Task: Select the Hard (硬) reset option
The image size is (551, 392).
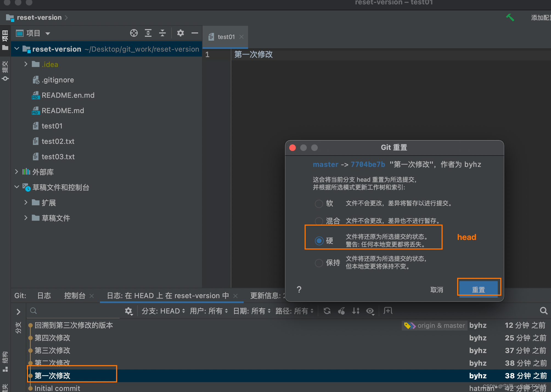Action: [x=319, y=241]
